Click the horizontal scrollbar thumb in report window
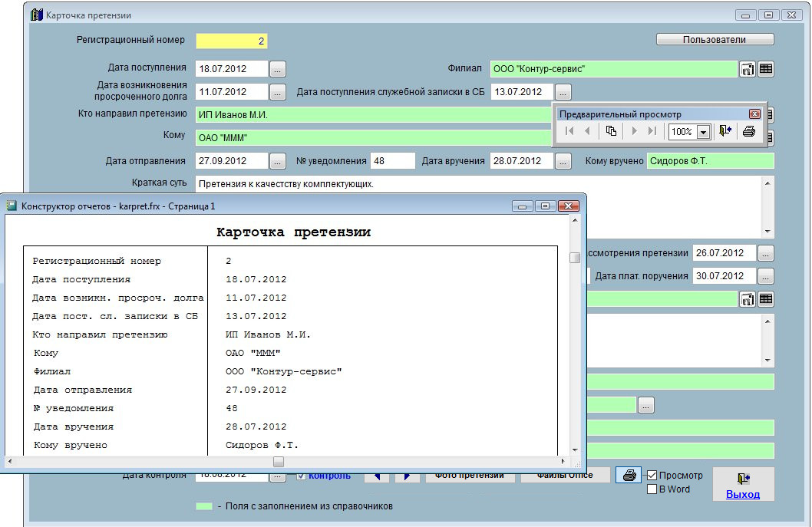Screen dimensions: 812x527 (x=279, y=462)
